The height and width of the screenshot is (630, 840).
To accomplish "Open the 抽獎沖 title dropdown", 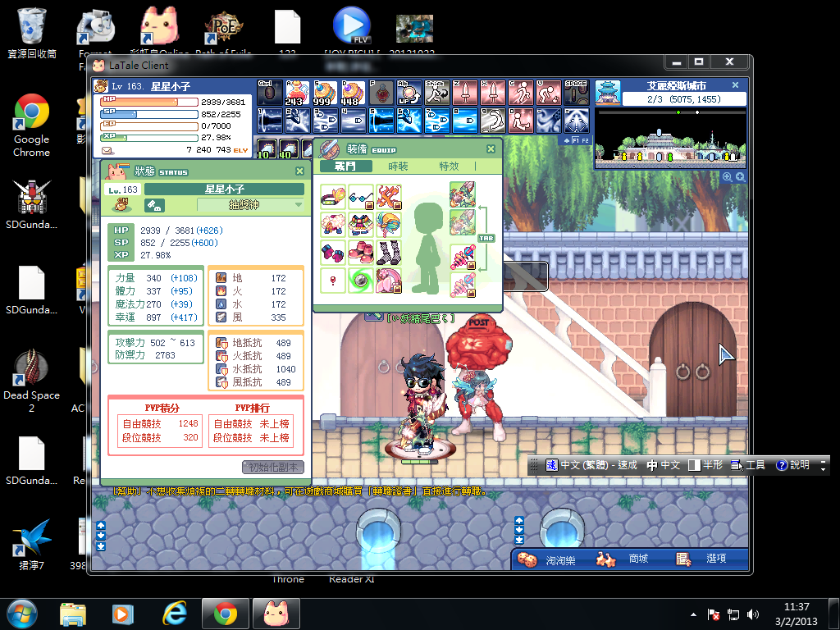I will [250, 205].
